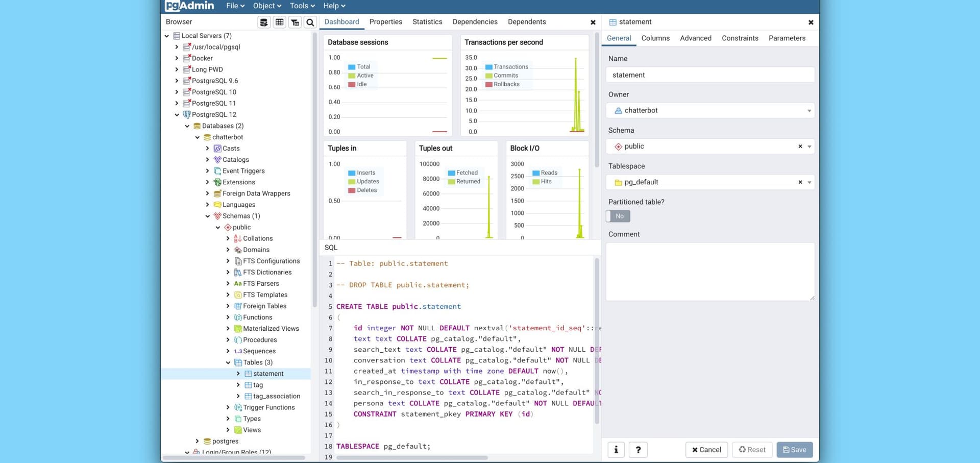Open the Owner dropdown showing chatterbot
The width and height of the screenshot is (980, 463).
(x=710, y=110)
